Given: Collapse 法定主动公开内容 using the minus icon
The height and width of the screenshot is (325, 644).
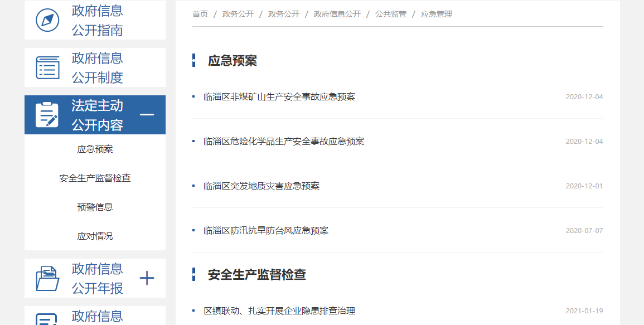Looking at the screenshot, I should 147,115.
